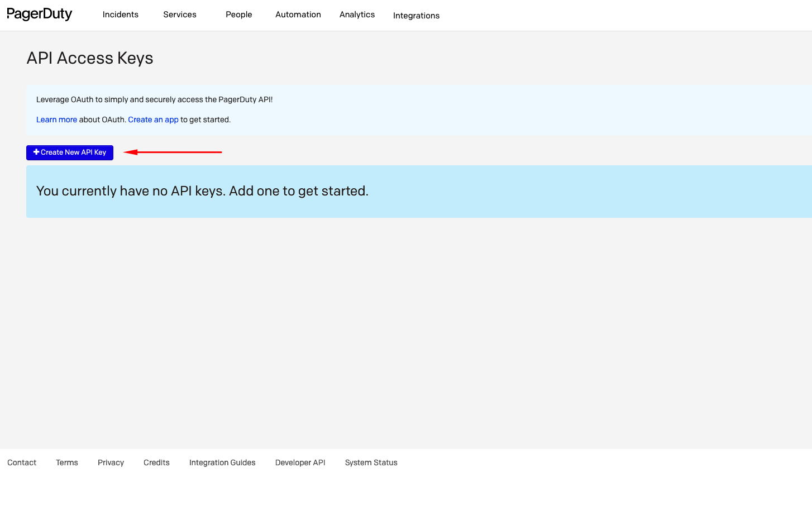Open the Services menu
The width and height of the screenshot is (812, 525).
(180, 15)
